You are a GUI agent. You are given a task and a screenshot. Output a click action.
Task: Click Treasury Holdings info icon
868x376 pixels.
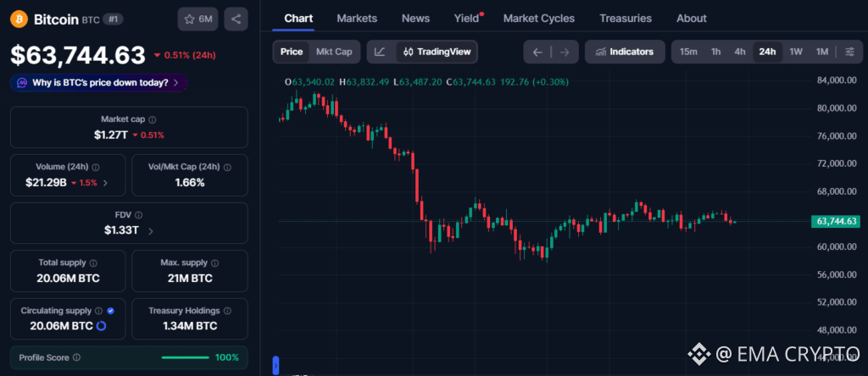(x=228, y=312)
